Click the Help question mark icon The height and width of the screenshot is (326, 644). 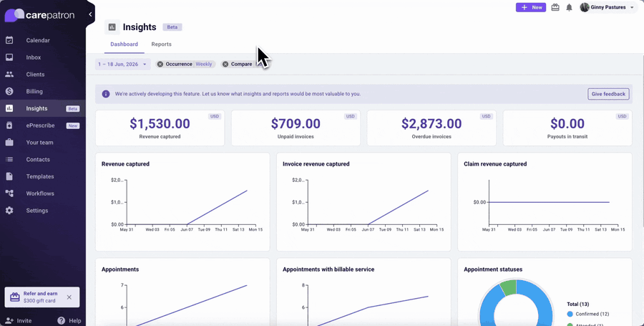pos(62,321)
